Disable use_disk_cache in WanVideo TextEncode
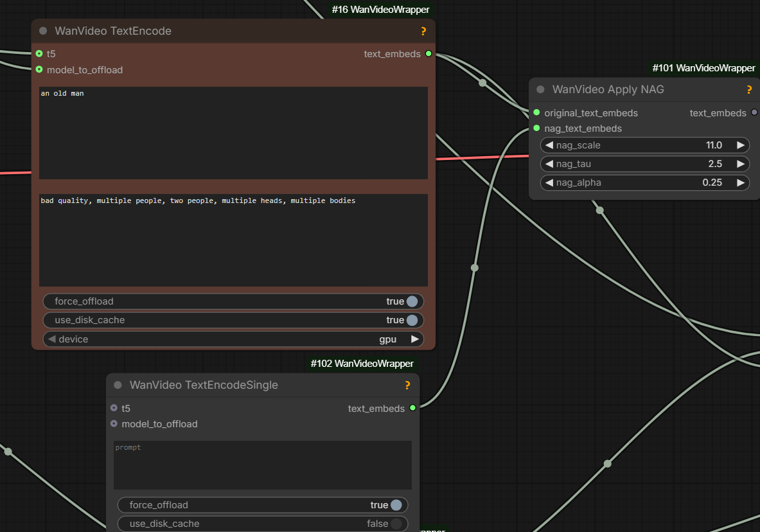The image size is (760, 532). click(412, 320)
